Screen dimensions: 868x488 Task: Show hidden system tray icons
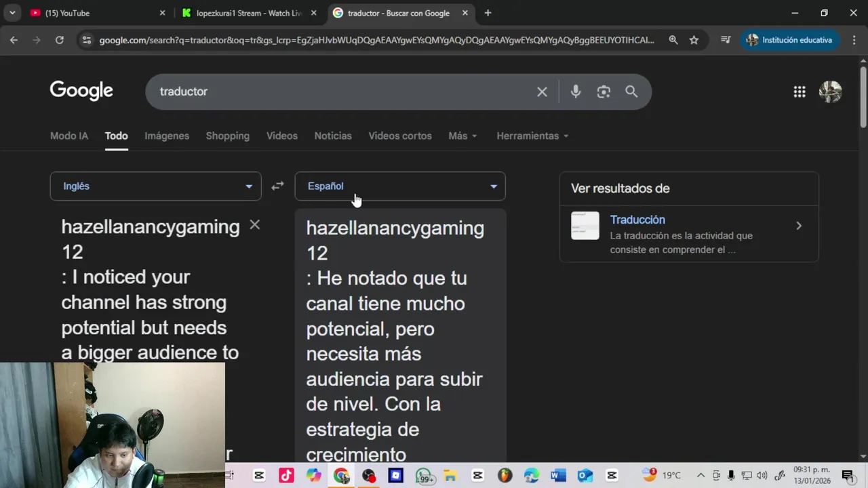coord(701,476)
